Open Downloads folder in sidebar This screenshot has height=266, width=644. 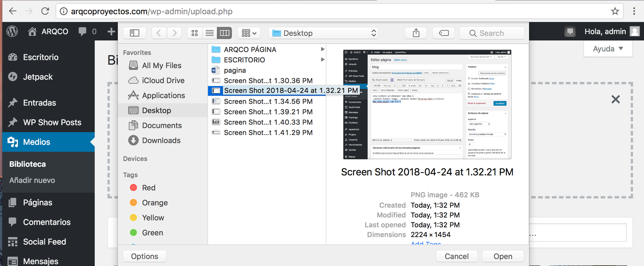161,141
